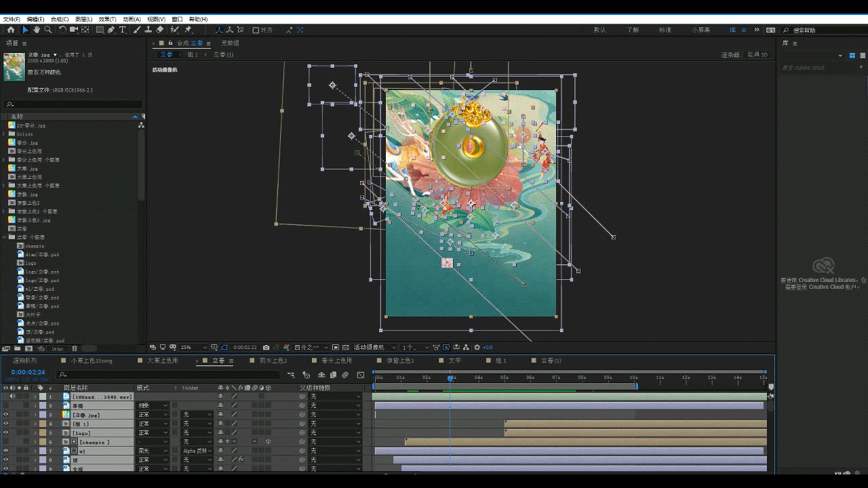868x488 pixels.
Task: Hide the 组 1 layer
Action: click(5, 424)
